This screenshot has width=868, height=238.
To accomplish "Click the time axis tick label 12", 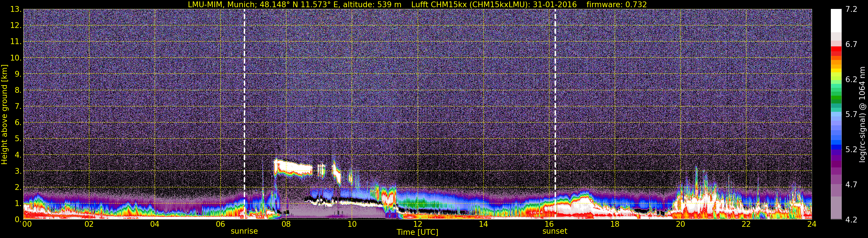I will tap(417, 224).
